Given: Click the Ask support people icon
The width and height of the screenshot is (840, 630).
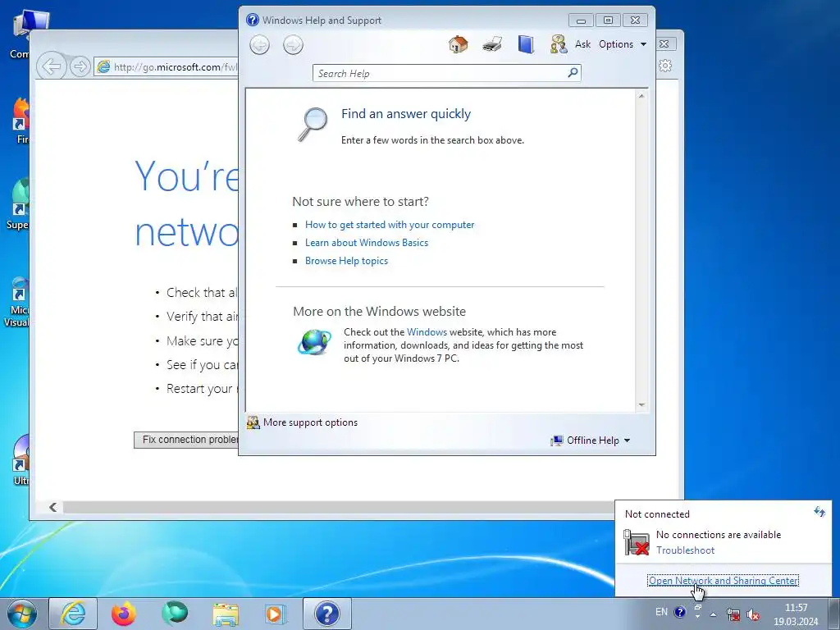Looking at the screenshot, I should click(x=558, y=44).
